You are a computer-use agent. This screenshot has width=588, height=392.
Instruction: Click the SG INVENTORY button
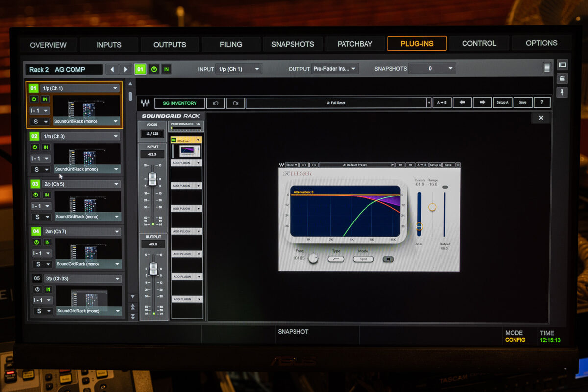(x=179, y=103)
